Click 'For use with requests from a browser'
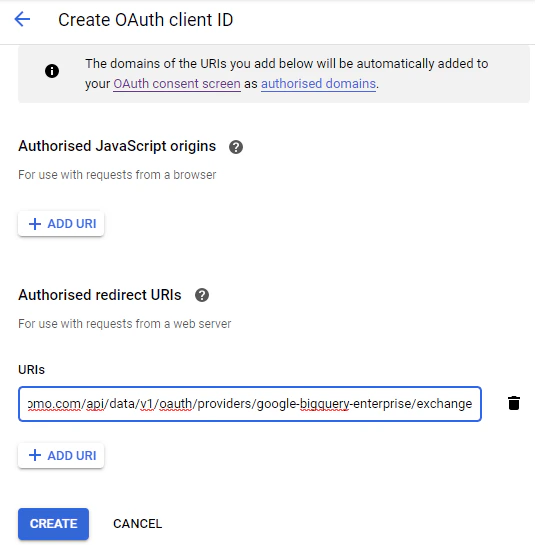This screenshot has width=554, height=545. [117, 175]
